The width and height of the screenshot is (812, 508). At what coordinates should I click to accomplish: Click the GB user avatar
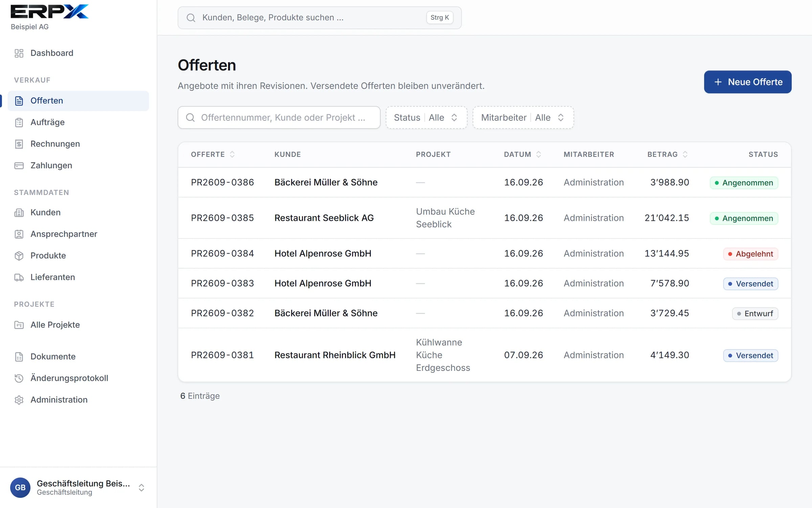click(20, 487)
